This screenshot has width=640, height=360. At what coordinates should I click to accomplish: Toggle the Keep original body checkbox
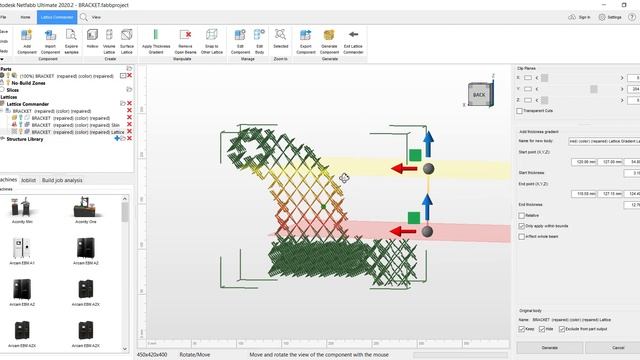coord(521,329)
